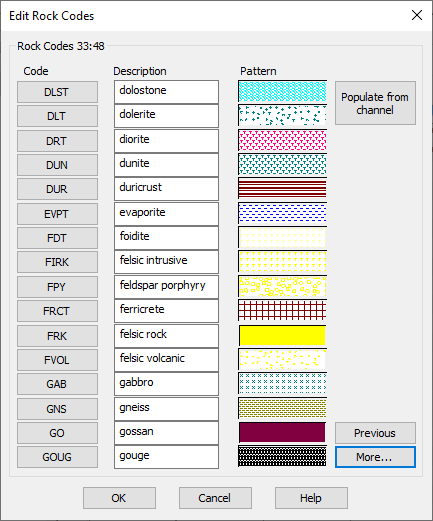Image resolution: width=433 pixels, height=521 pixels.
Task: Show More rock codes
Action: [375, 457]
